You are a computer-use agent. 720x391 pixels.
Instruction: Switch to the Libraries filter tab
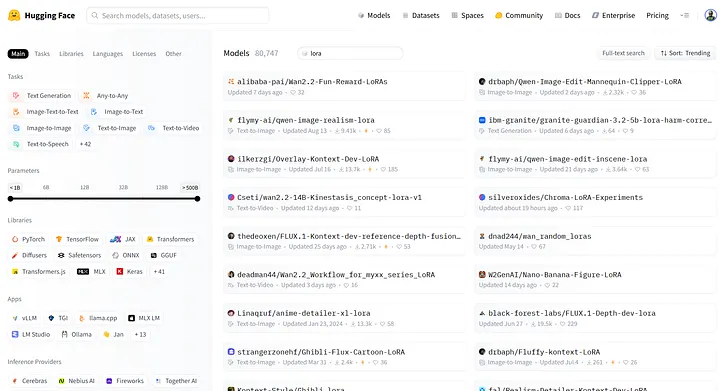[x=71, y=54]
